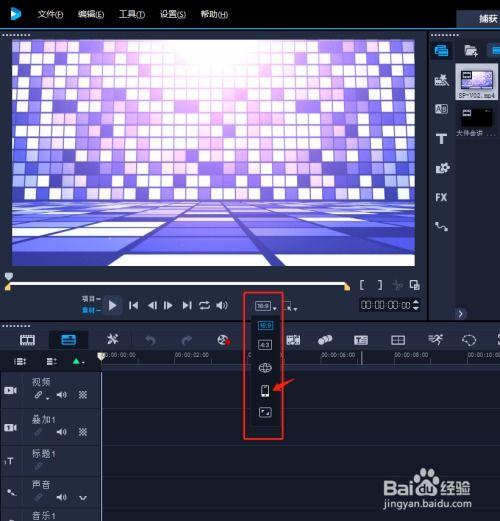The image size is (500, 521).
Task: Select the black video clip thumbnail
Action: click(x=477, y=117)
